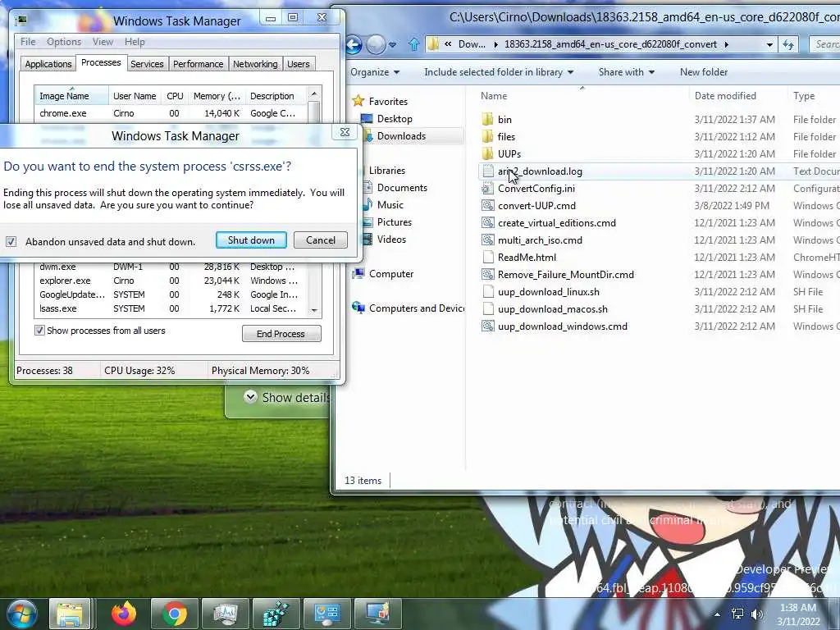Click the End Process button

[281, 334]
